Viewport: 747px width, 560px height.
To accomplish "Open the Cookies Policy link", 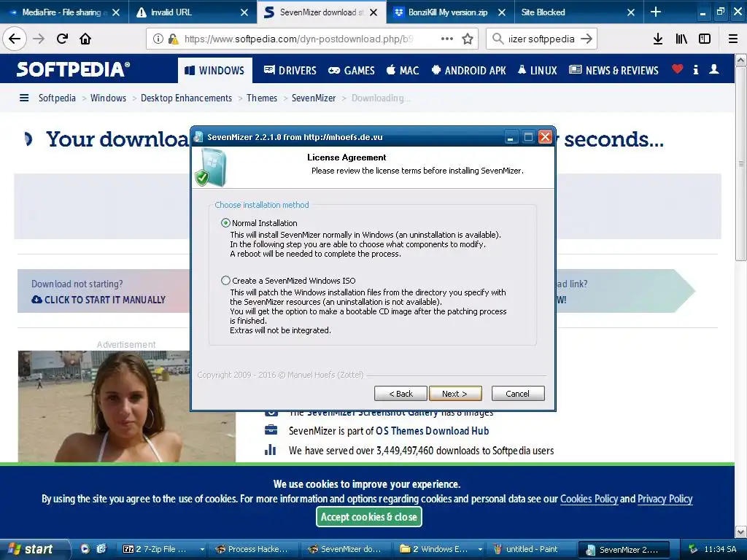I will click(589, 499).
